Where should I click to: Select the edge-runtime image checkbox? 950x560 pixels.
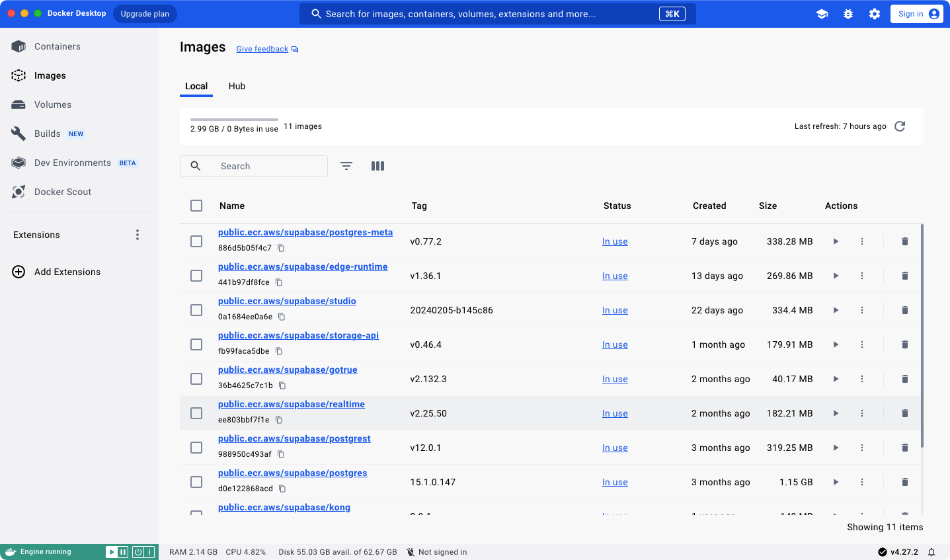(196, 276)
